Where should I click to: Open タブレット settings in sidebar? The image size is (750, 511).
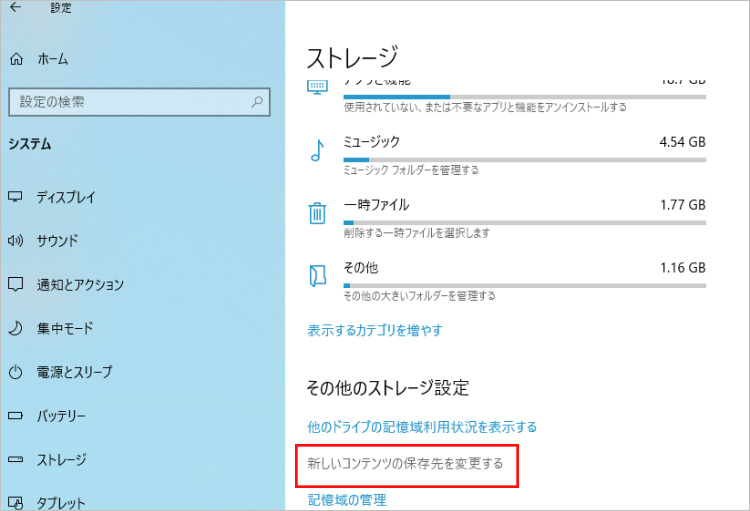click(61, 503)
